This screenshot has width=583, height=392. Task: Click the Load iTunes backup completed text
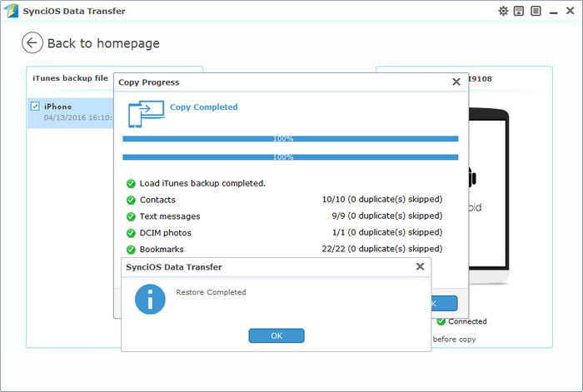tap(202, 183)
